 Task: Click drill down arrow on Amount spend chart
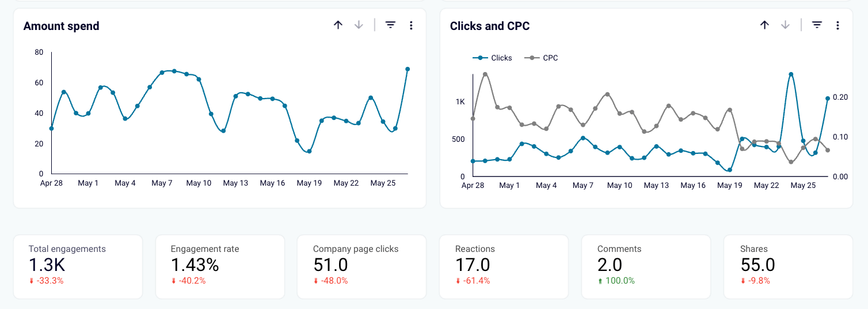(x=359, y=25)
